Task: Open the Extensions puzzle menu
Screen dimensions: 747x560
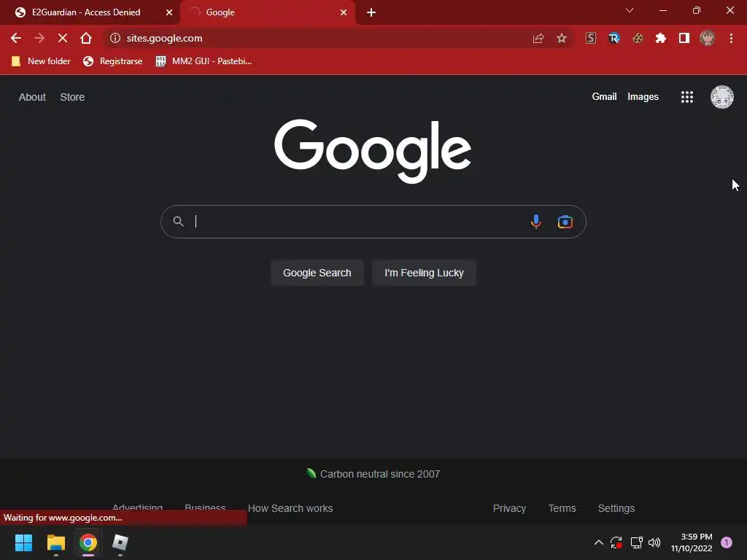Action: pos(661,38)
